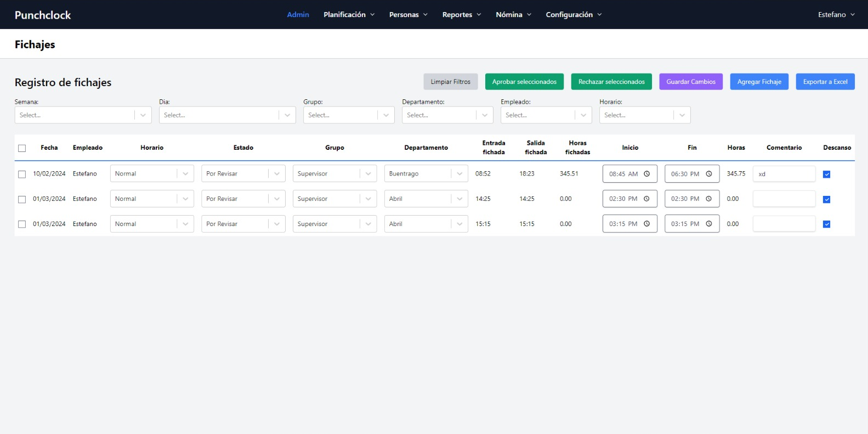
Task: Click the comment field containing xd
Action: coord(784,174)
